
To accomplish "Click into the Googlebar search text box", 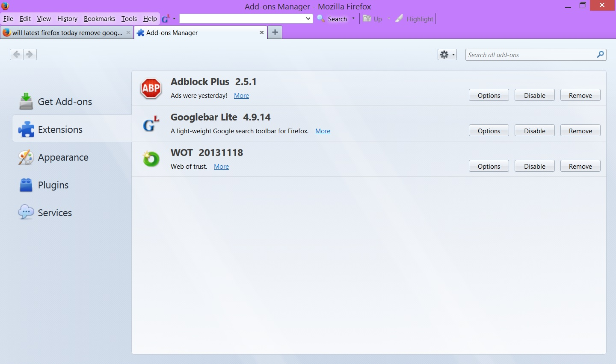I will pos(242,19).
